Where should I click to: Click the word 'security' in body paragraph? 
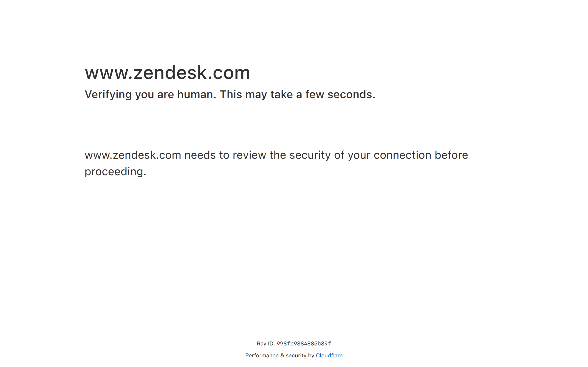pos(310,155)
